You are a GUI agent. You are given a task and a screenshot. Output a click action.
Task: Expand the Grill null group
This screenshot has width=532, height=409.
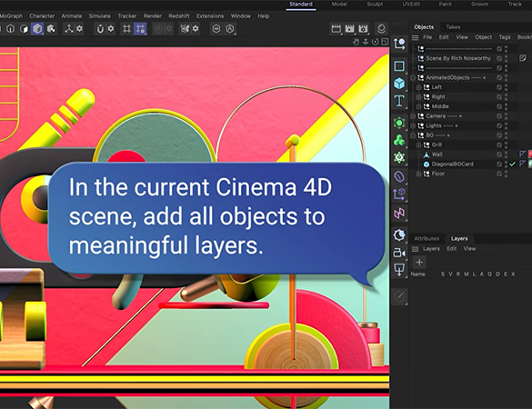[x=418, y=145]
